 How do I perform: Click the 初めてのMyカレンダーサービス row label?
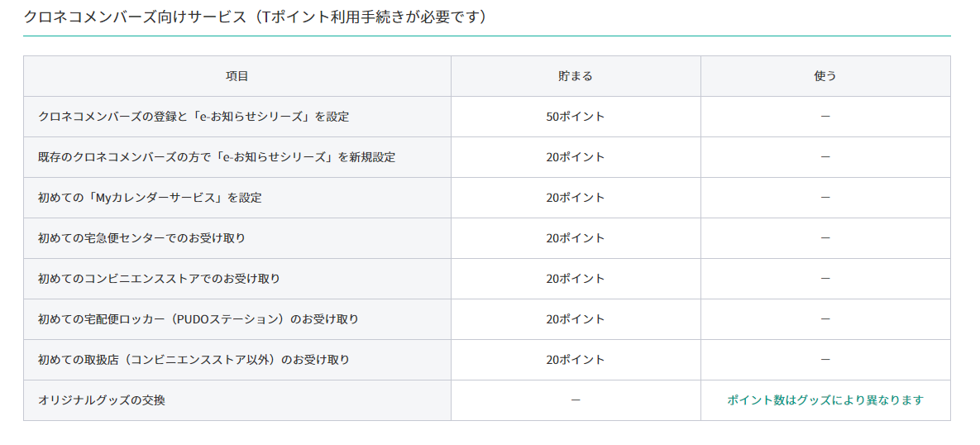tap(150, 198)
